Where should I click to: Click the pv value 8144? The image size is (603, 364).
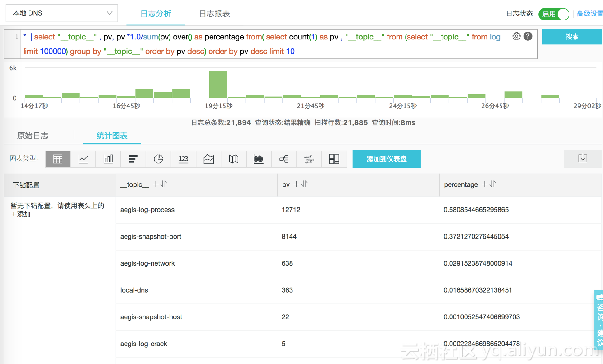pos(289,236)
